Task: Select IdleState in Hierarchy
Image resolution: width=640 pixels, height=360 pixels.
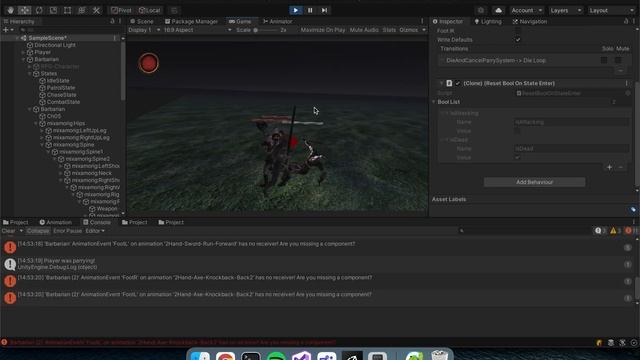Action: click(x=58, y=81)
